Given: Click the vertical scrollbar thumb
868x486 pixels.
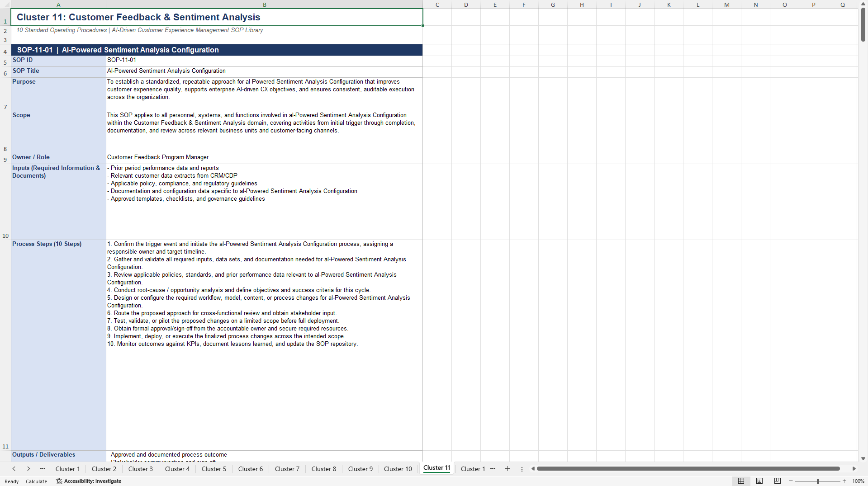Looking at the screenshot, I should pyautogui.click(x=863, y=25).
